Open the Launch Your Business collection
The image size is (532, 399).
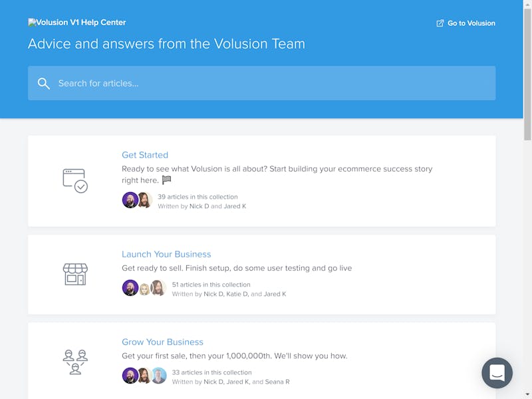[166, 254]
